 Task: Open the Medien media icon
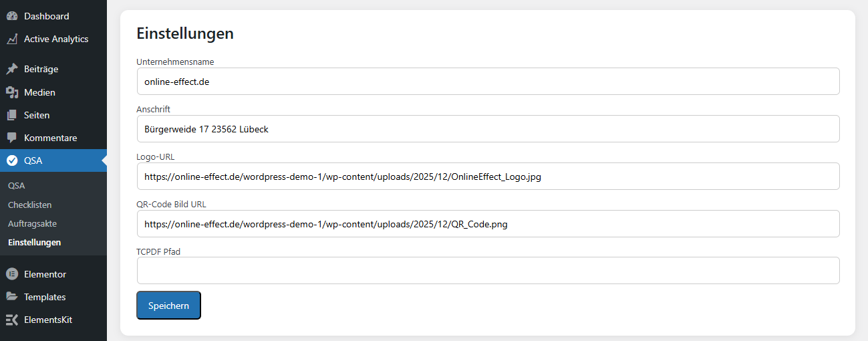click(12, 92)
